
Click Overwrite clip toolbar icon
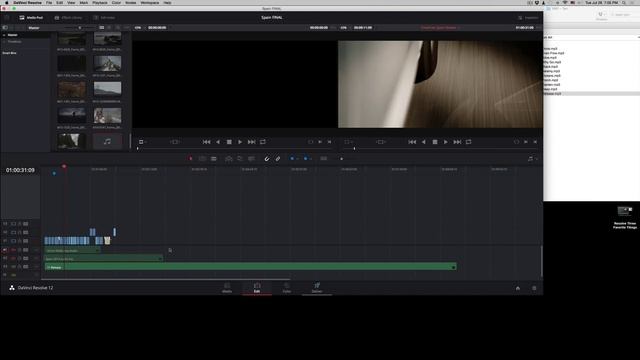click(x=240, y=158)
